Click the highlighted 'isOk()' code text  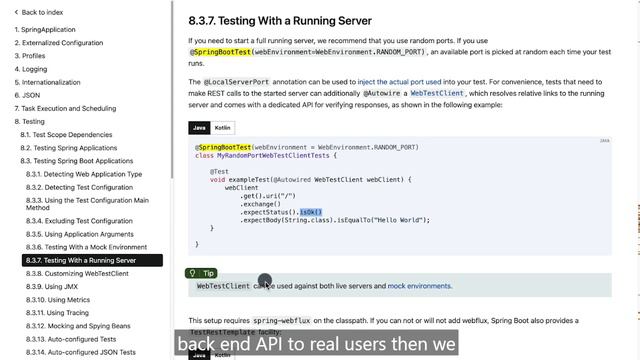click(311, 212)
